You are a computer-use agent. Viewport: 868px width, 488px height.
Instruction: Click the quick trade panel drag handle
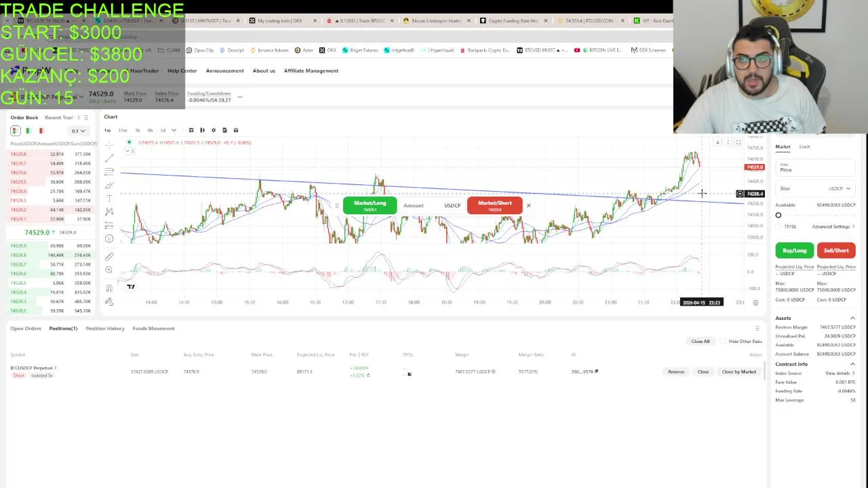click(x=336, y=205)
